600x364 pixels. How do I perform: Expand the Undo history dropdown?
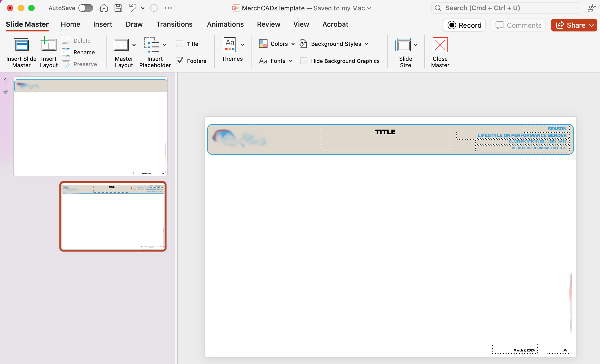click(143, 8)
